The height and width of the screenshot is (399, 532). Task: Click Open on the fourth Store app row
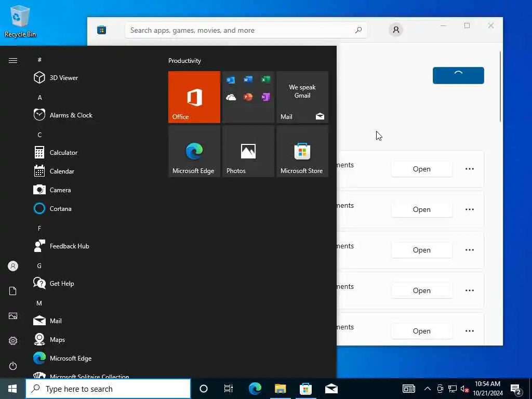pos(422,290)
